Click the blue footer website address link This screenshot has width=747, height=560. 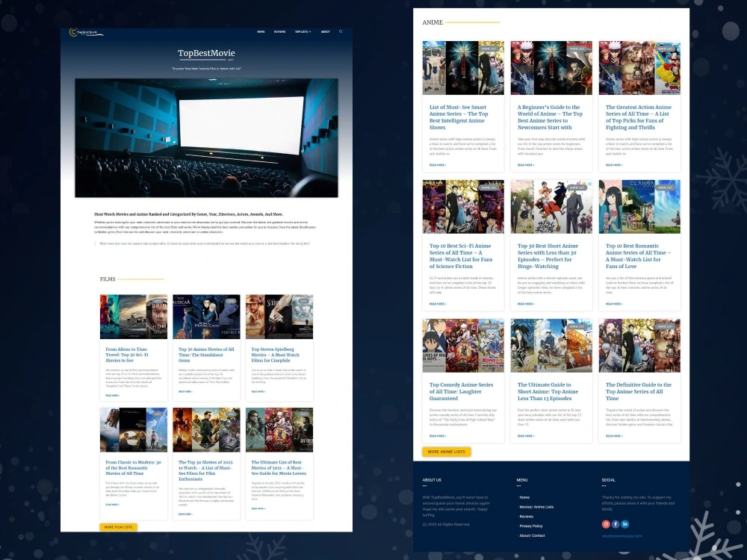click(x=622, y=535)
